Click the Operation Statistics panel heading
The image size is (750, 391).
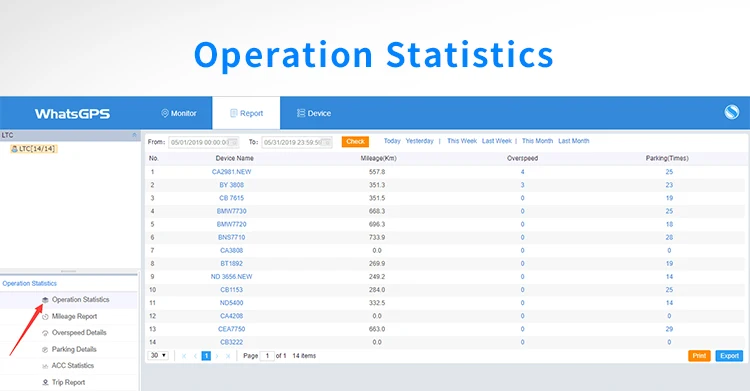[x=29, y=283]
